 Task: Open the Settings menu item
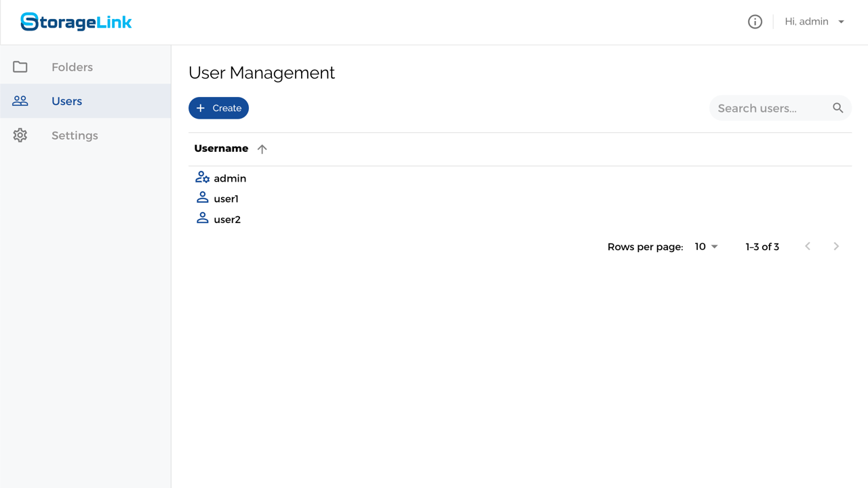coord(85,136)
